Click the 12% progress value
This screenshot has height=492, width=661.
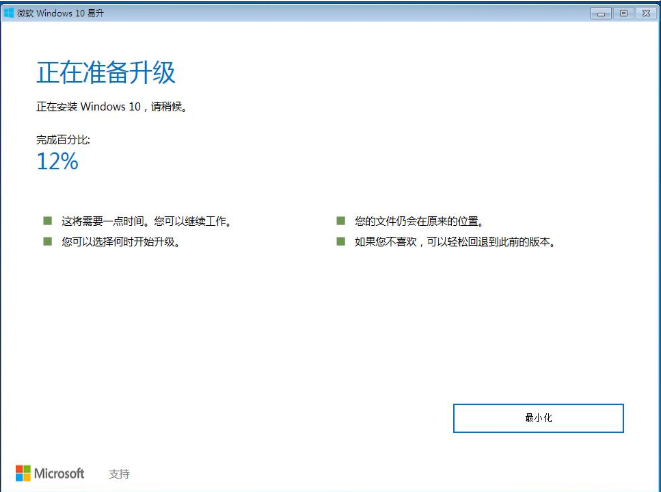(57, 161)
